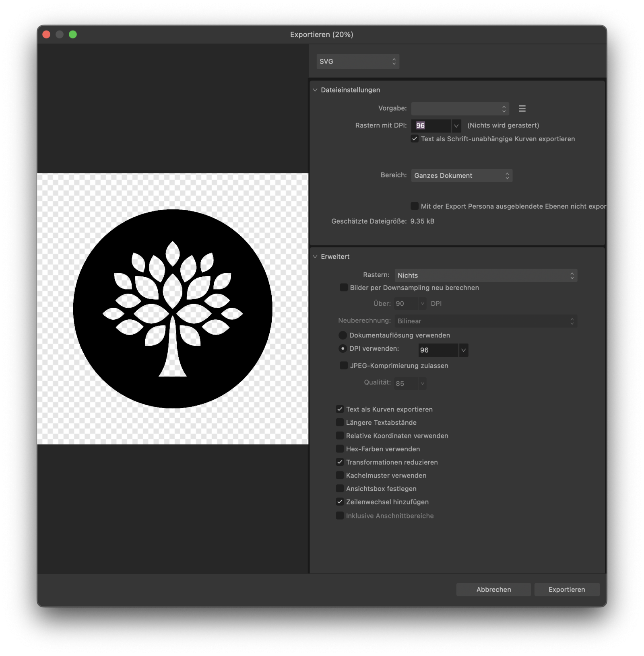Enable JPEG-Komprimierung zulassen checkbox

pos(344,366)
